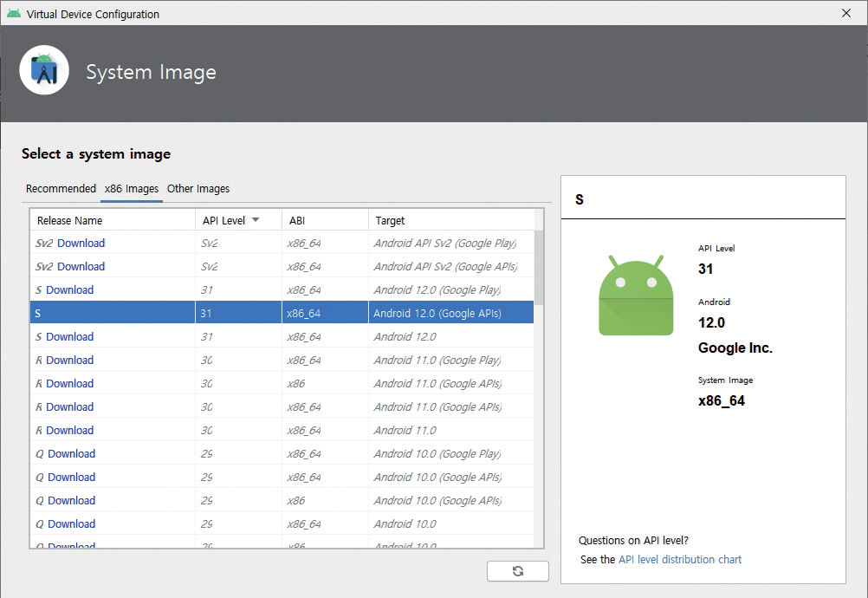Sort table by Target column header
This screenshot has height=598, width=868.
point(451,220)
